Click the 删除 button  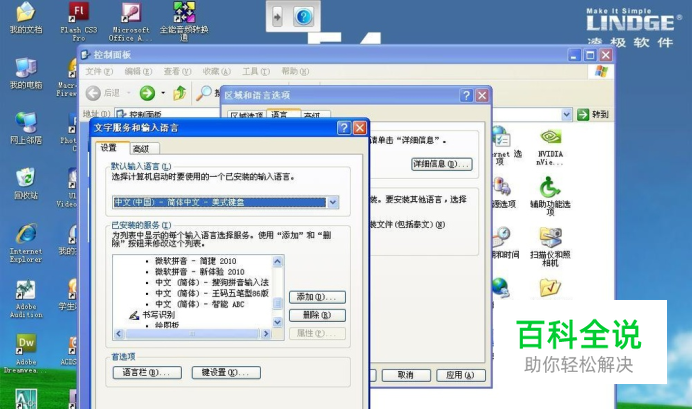click(x=317, y=315)
